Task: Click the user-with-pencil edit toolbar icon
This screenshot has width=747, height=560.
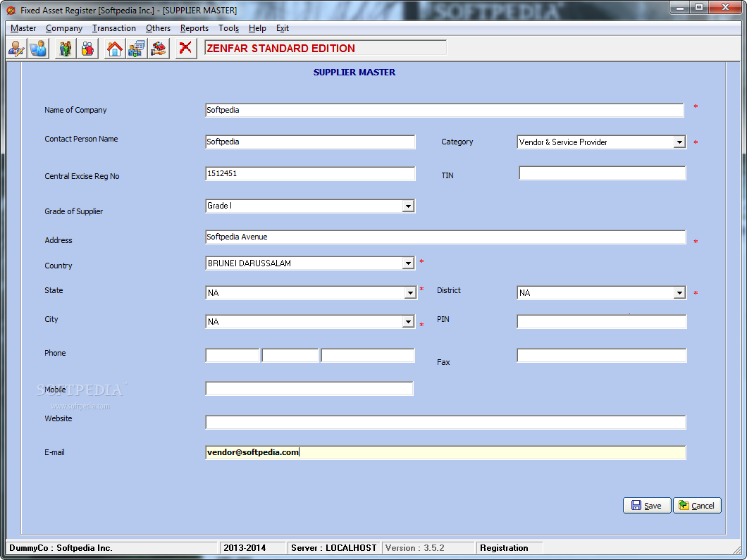Action: (x=17, y=49)
